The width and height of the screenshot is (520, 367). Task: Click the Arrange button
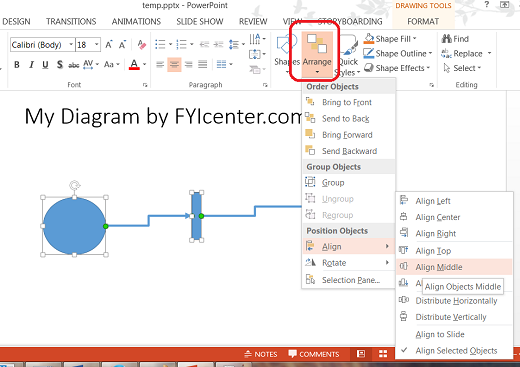point(317,55)
